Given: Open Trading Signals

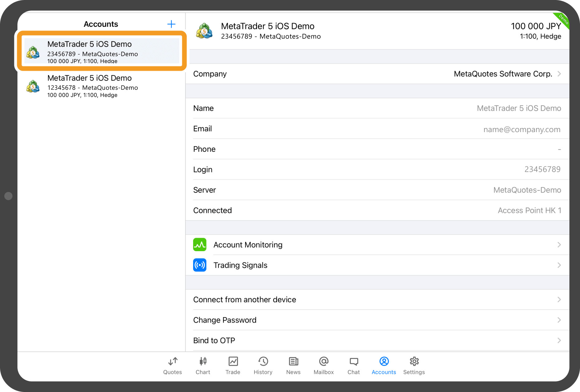Looking at the screenshot, I should [x=377, y=265].
